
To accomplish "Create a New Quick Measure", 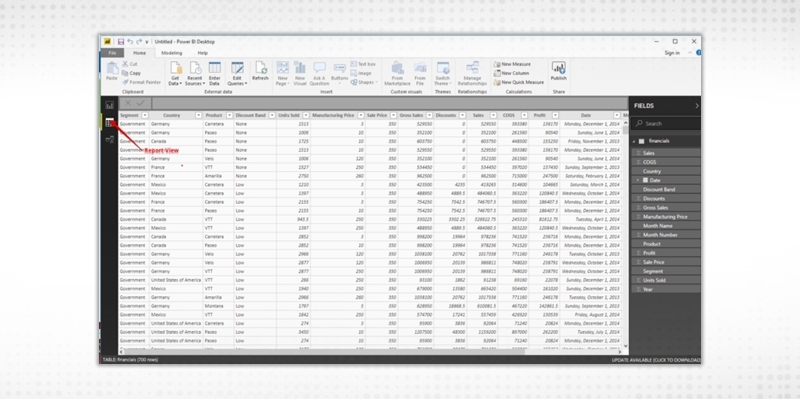I will 519,82.
